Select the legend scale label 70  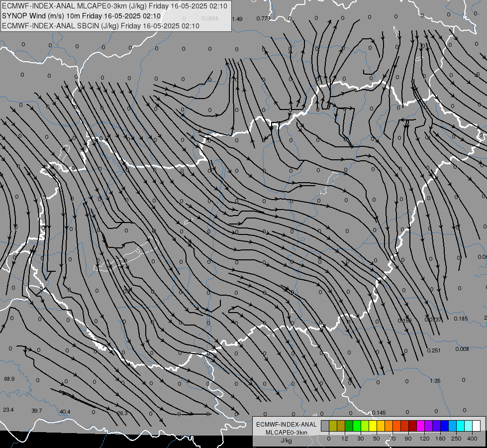(392, 439)
